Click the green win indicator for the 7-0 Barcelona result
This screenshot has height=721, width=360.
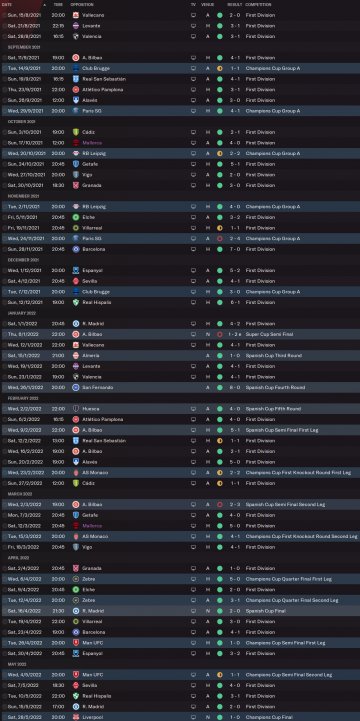pos(220,249)
